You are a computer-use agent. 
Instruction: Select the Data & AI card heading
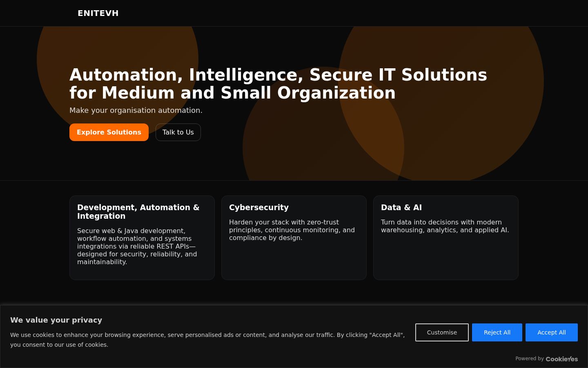tap(401, 207)
